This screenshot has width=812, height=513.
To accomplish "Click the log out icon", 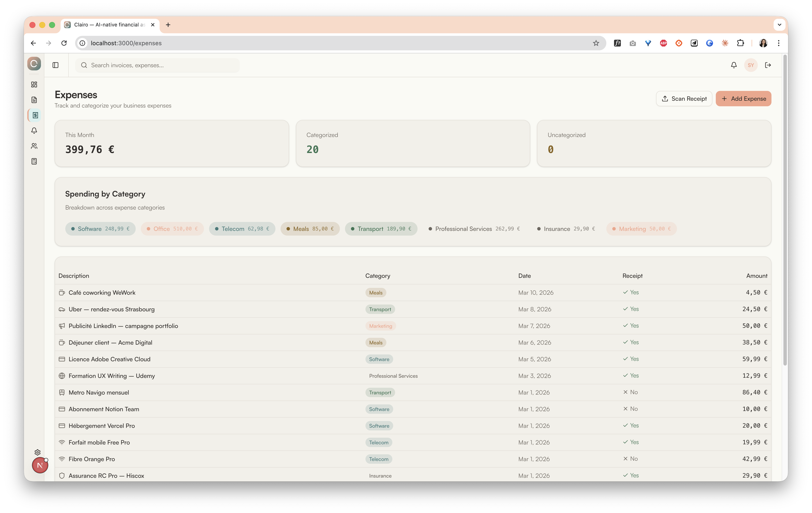I will point(768,65).
